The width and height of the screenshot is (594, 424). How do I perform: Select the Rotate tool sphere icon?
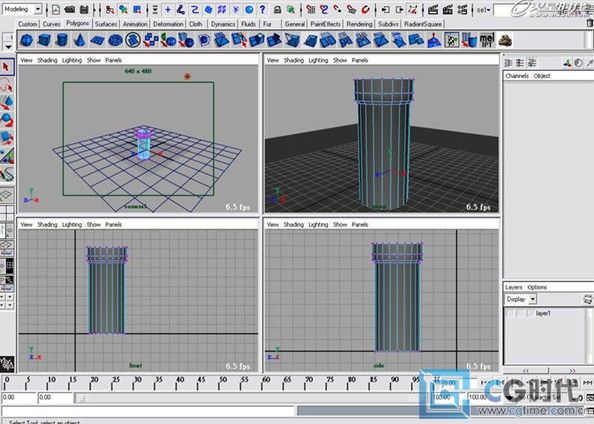[7, 120]
